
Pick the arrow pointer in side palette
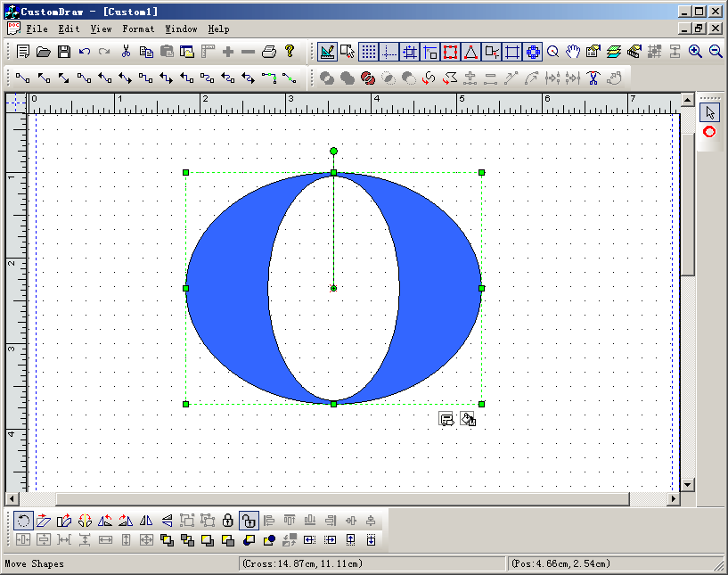709,112
